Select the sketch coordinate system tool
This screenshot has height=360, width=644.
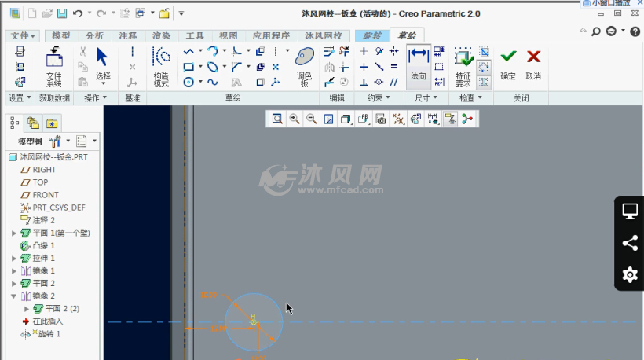pos(276,82)
